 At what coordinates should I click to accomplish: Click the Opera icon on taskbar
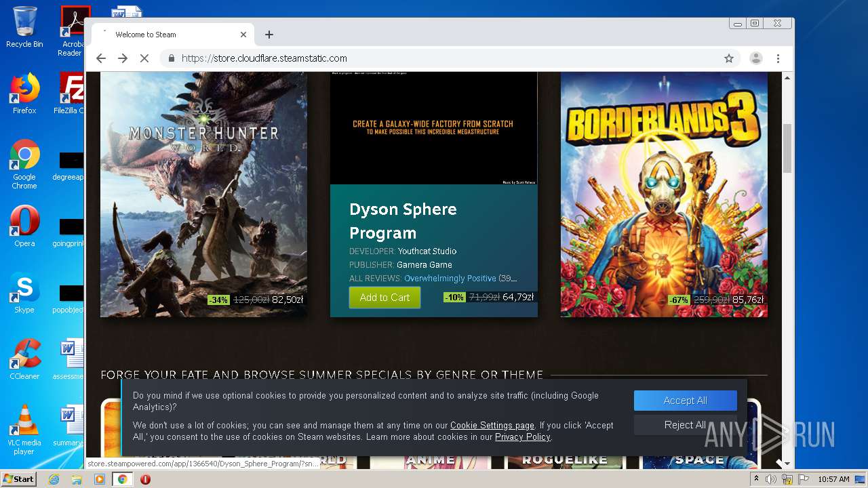coord(145,479)
